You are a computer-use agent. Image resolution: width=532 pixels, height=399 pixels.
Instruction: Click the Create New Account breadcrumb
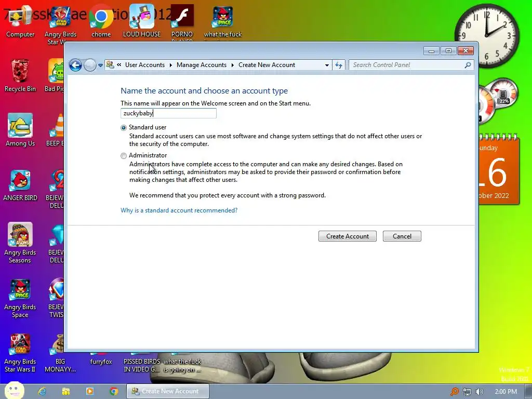point(267,65)
